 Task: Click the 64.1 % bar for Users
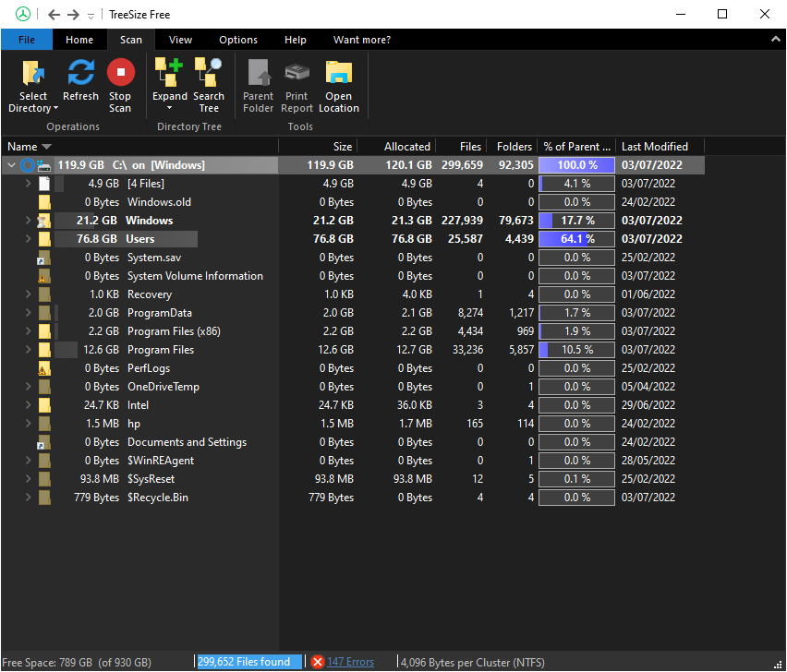coord(576,239)
